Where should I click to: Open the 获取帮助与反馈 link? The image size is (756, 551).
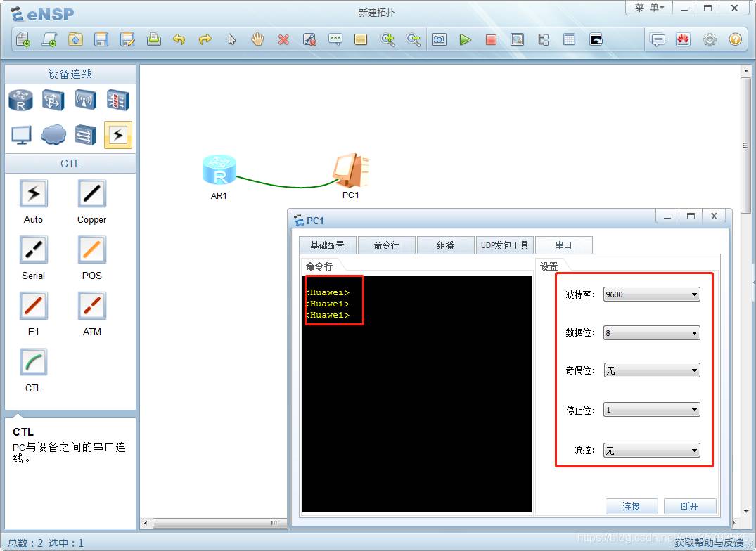pyautogui.click(x=709, y=544)
